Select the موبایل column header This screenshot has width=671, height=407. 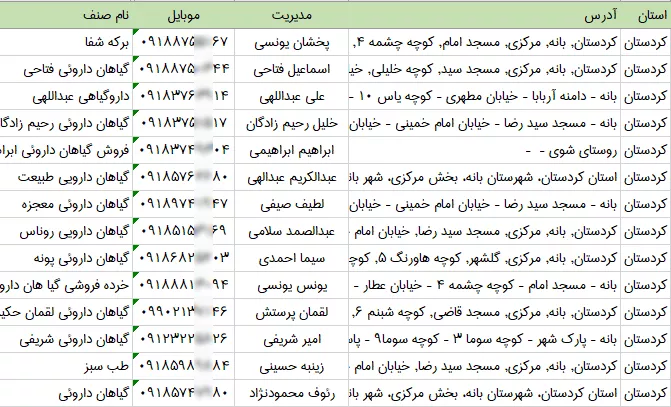tap(184, 16)
